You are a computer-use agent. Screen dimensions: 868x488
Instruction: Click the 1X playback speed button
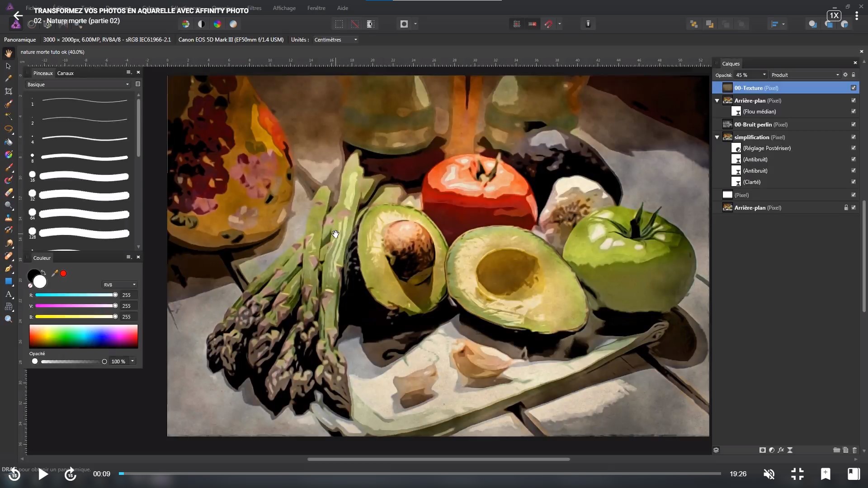(834, 15)
